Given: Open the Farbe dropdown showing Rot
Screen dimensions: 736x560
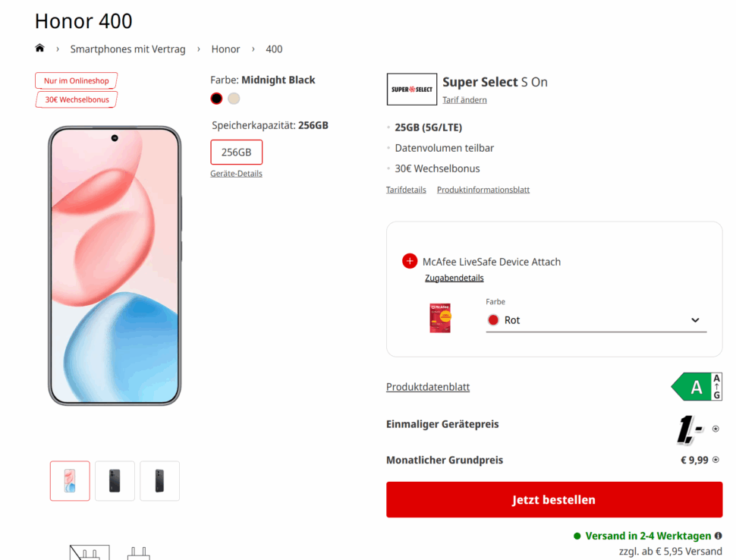Looking at the screenshot, I should [x=596, y=320].
